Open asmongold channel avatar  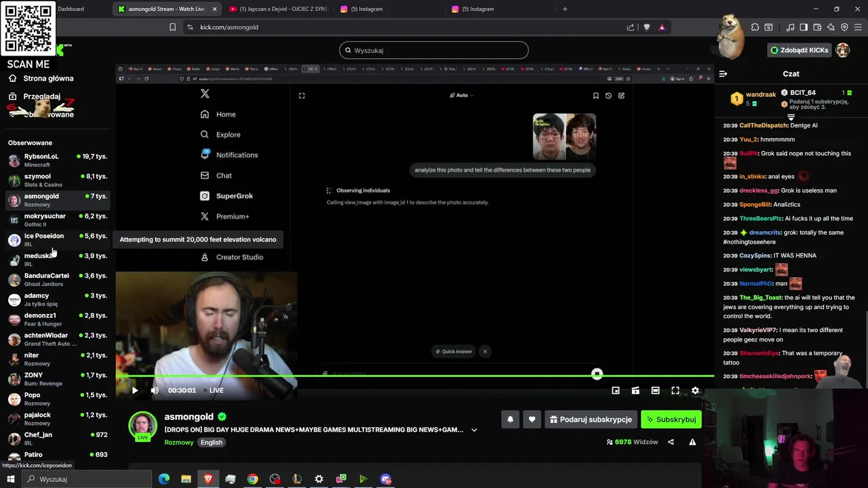[143, 426]
